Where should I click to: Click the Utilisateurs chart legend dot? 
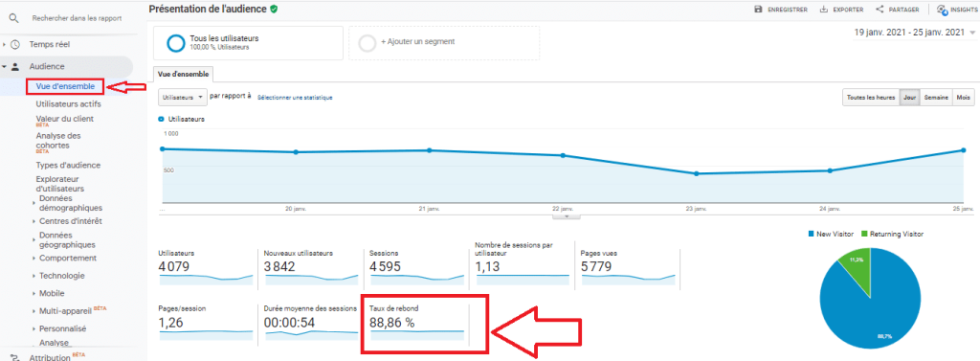[161, 118]
